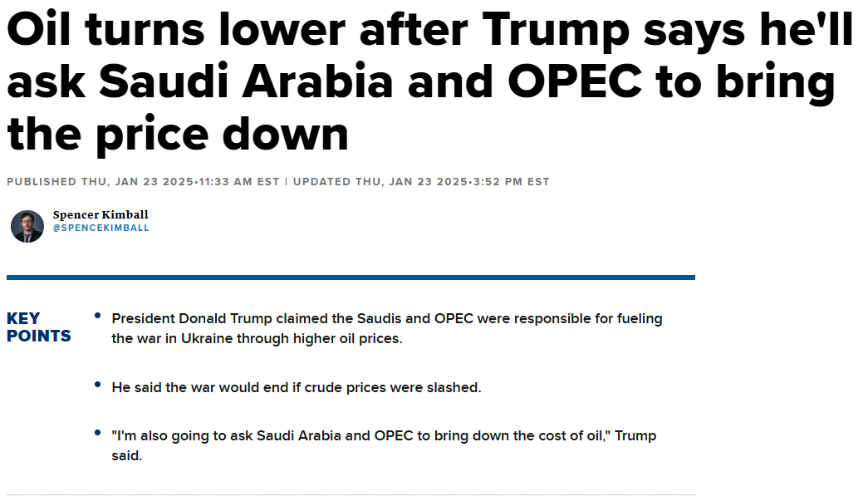Image resolution: width=868 pixels, height=501 pixels.
Task: Select the KEY POINTS heading
Action: 39,327
